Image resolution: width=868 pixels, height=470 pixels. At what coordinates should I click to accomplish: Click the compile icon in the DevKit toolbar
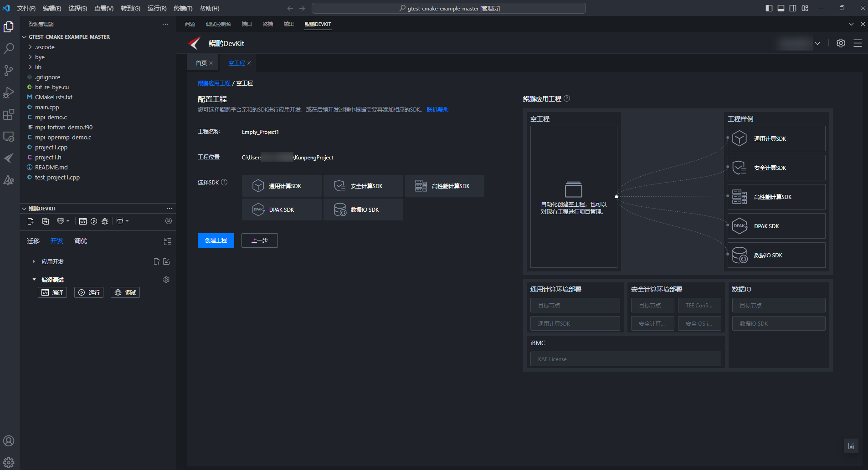(83, 221)
